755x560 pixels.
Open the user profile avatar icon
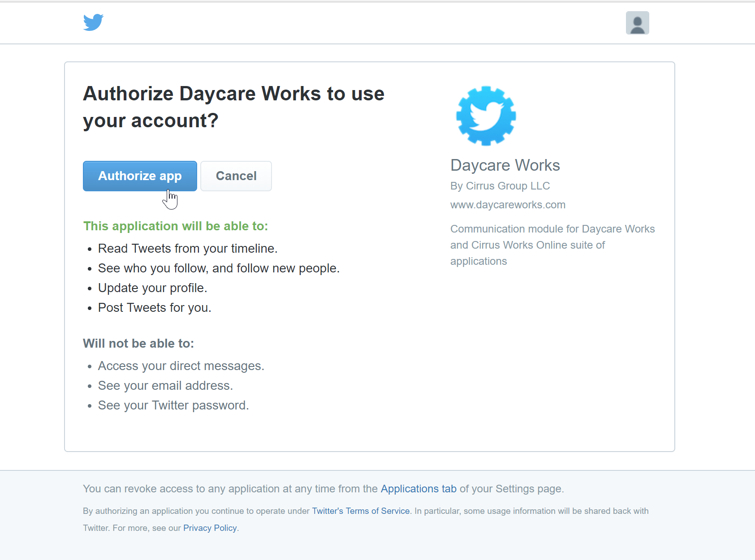(637, 23)
